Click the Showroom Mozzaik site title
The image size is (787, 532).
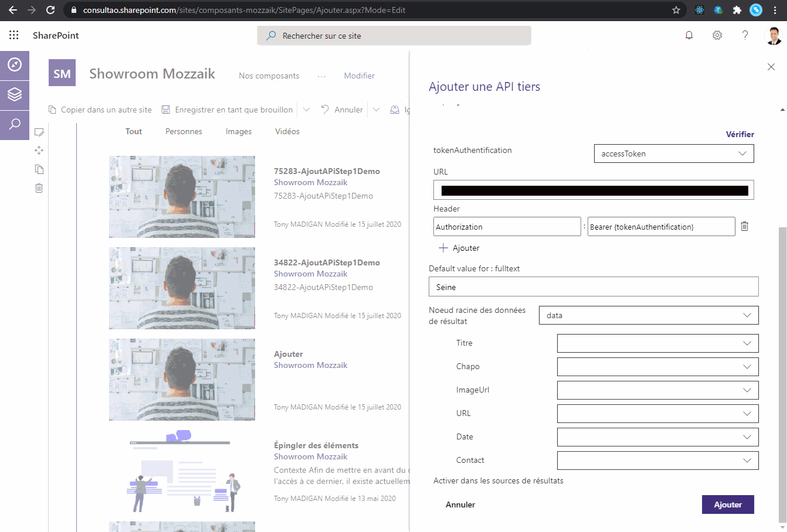(x=152, y=74)
